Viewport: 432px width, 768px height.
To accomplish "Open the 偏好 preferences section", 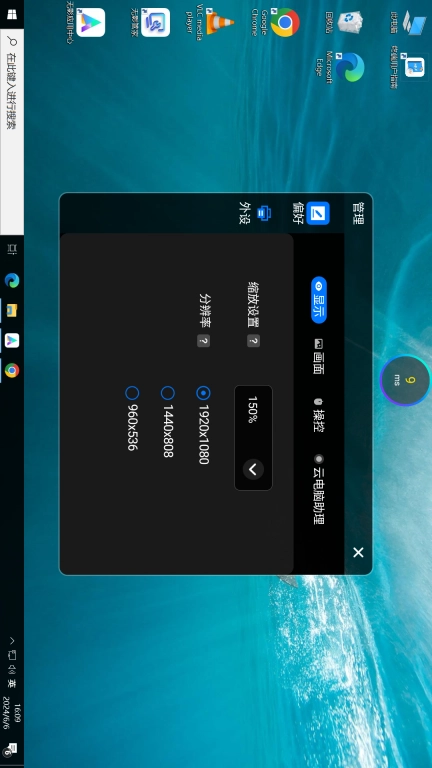I will coord(311,213).
